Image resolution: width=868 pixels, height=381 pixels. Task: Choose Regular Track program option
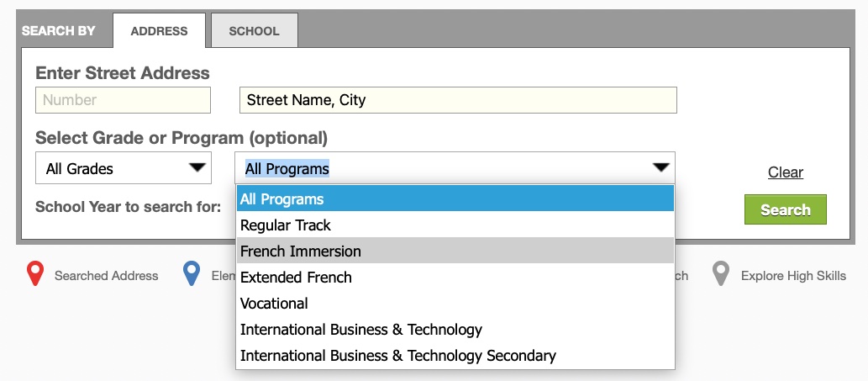(x=455, y=225)
